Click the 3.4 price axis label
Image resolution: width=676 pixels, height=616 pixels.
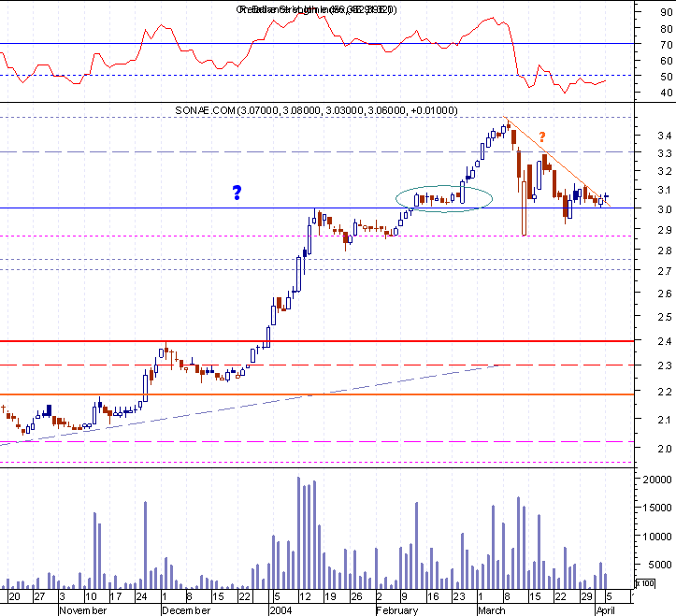pos(665,136)
